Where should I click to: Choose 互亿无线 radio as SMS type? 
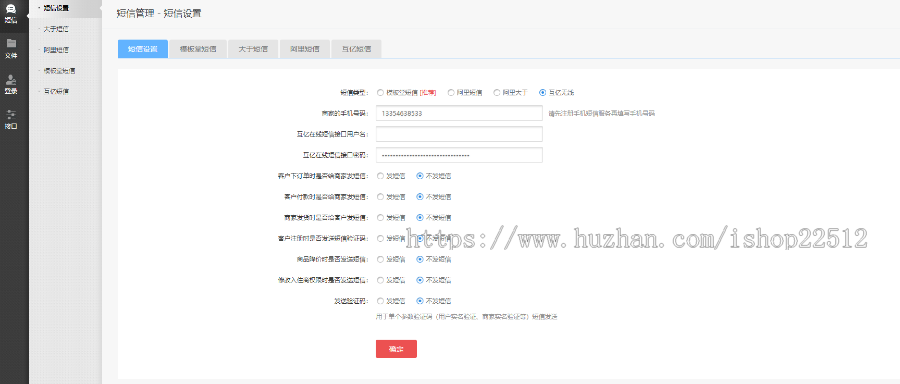click(542, 92)
